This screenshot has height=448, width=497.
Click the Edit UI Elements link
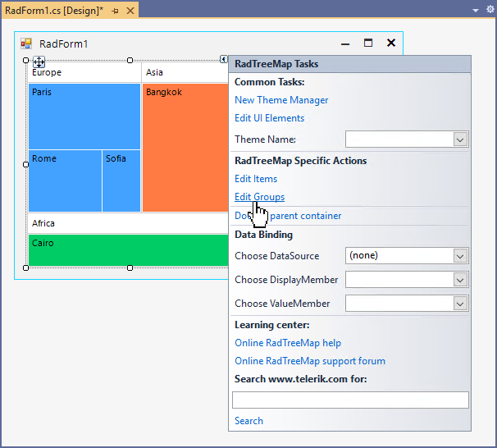(270, 118)
